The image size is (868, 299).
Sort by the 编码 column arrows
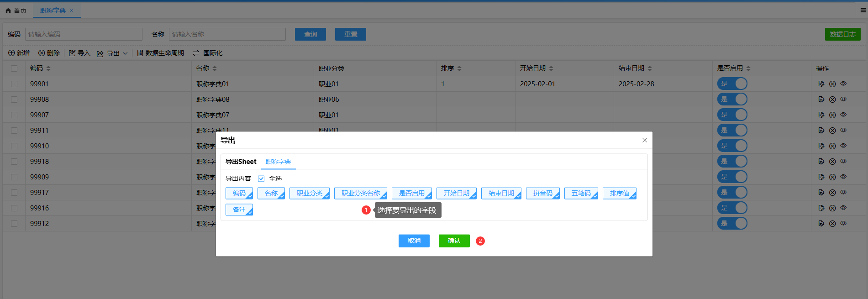48,68
